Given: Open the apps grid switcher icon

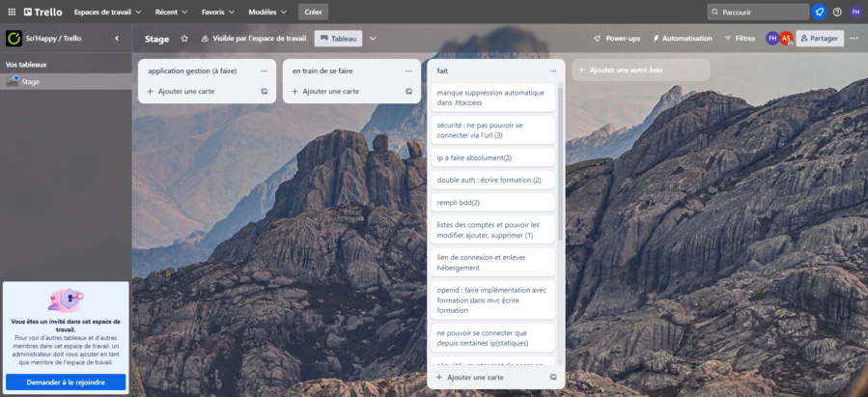Looking at the screenshot, I should click(12, 12).
